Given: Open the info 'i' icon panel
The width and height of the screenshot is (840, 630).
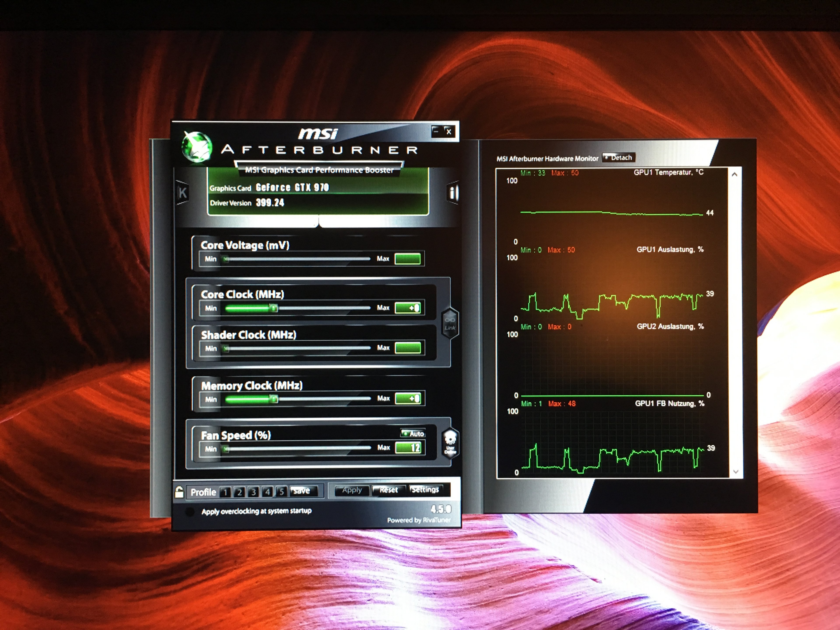Looking at the screenshot, I should coord(453,193).
